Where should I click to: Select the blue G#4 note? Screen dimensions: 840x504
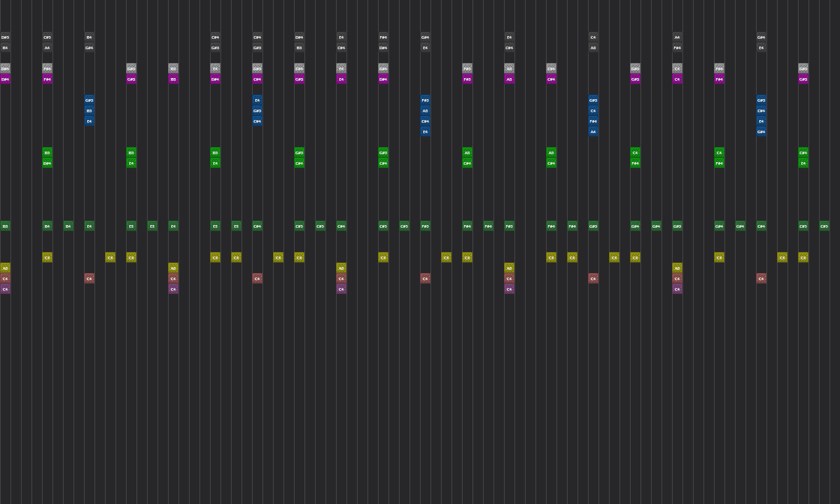(x=761, y=132)
